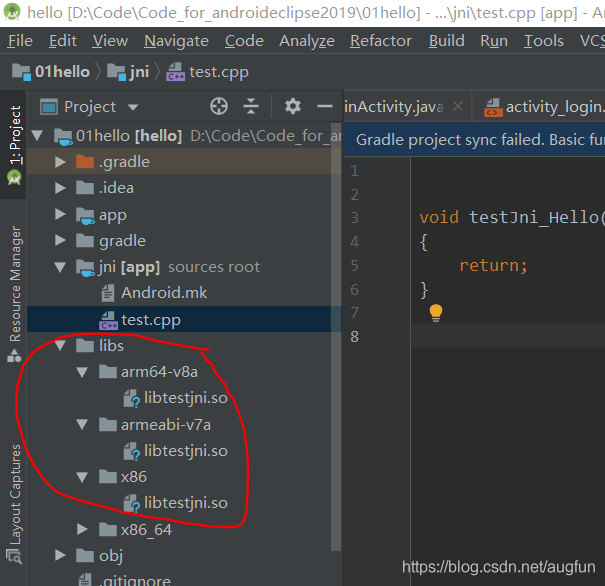The width and height of the screenshot is (605, 586).
Task: Expand the obj folder
Action: pyautogui.click(x=60, y=555)
